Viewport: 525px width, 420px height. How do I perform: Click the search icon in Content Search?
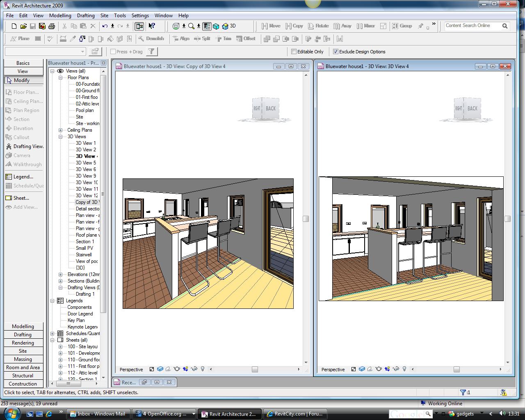pyautogui.click(x=505, y=26)
